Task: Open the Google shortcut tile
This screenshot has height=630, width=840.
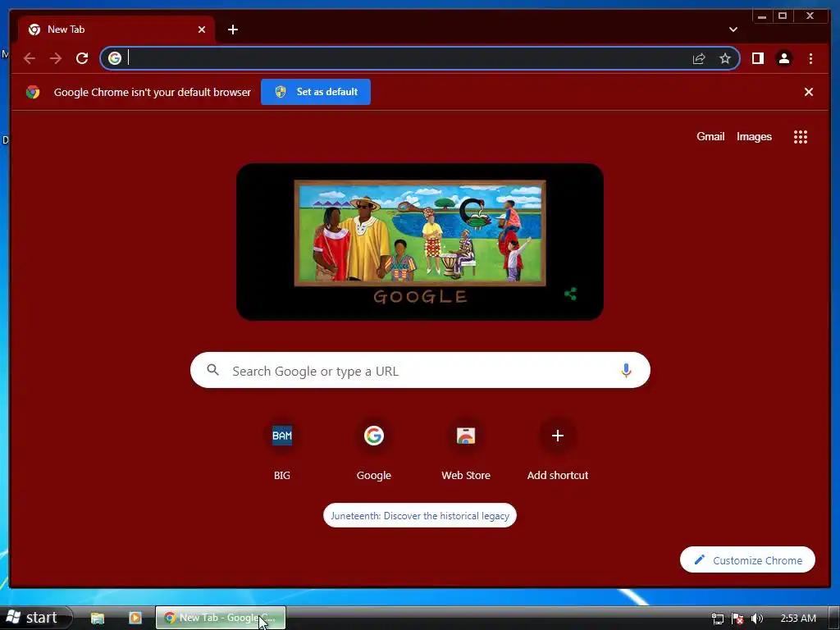Action: coord(374,450)
